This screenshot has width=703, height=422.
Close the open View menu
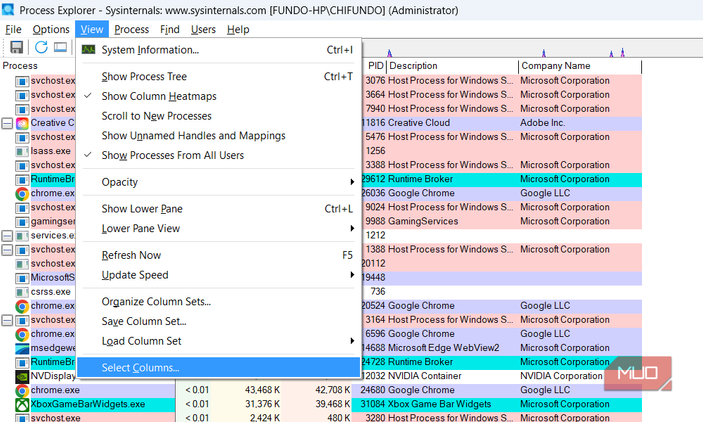pyautogui.click(x=92, y=30)
